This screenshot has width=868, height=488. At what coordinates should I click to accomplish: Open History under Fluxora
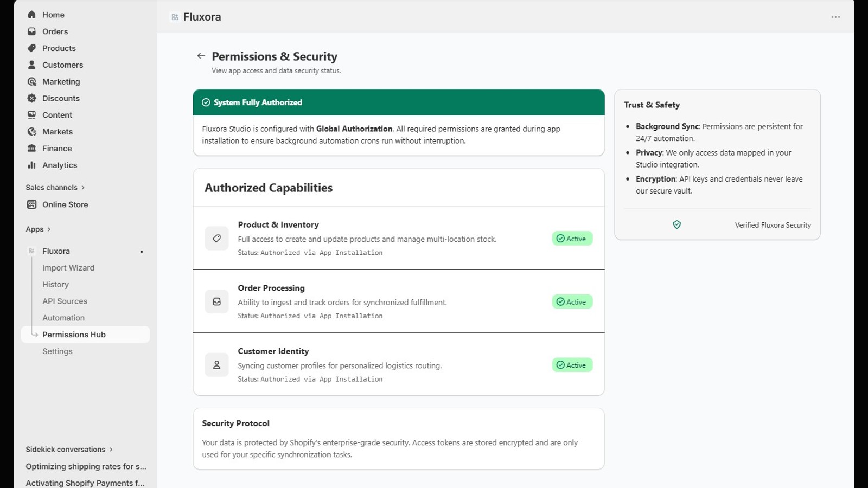pos(55,285)
